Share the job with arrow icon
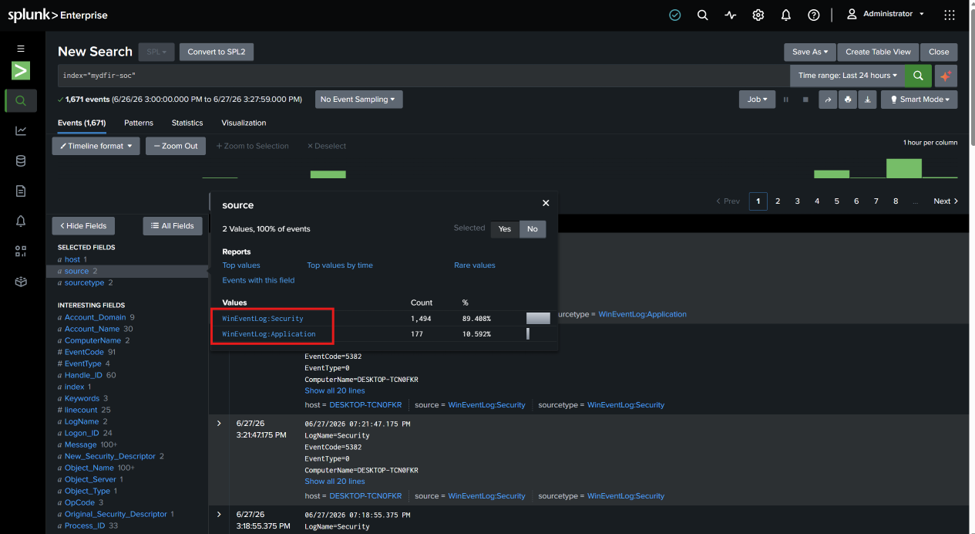The image size is (975, 534). coord(828,99)
